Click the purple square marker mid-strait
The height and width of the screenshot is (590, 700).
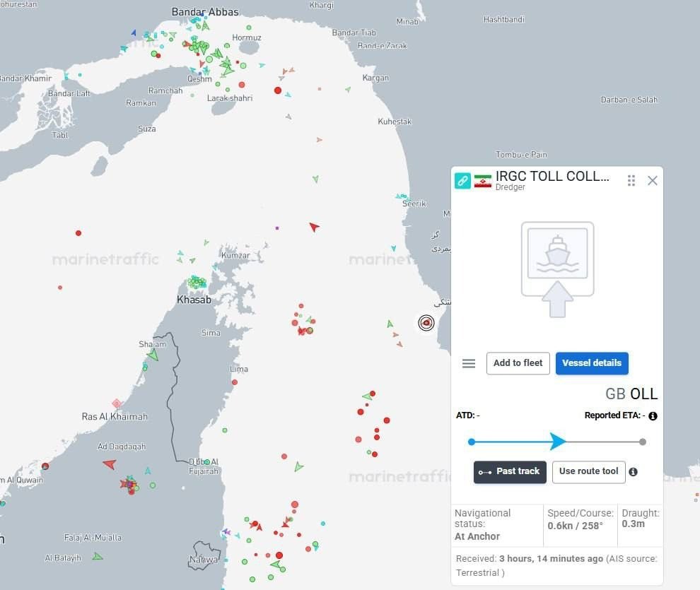pyautogui.click(x=277, y=228)
